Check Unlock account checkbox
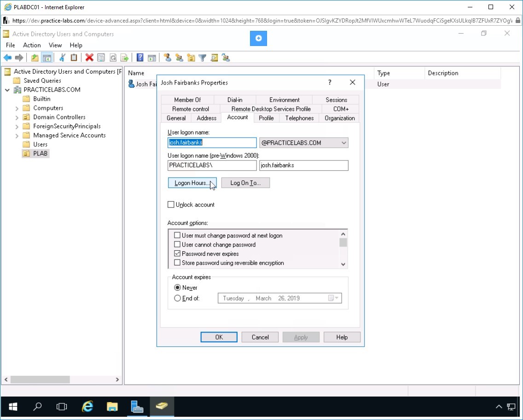Image resolution: width=523 pixels, height=420 pixels. pyautogui.click(x=171, y=204)
